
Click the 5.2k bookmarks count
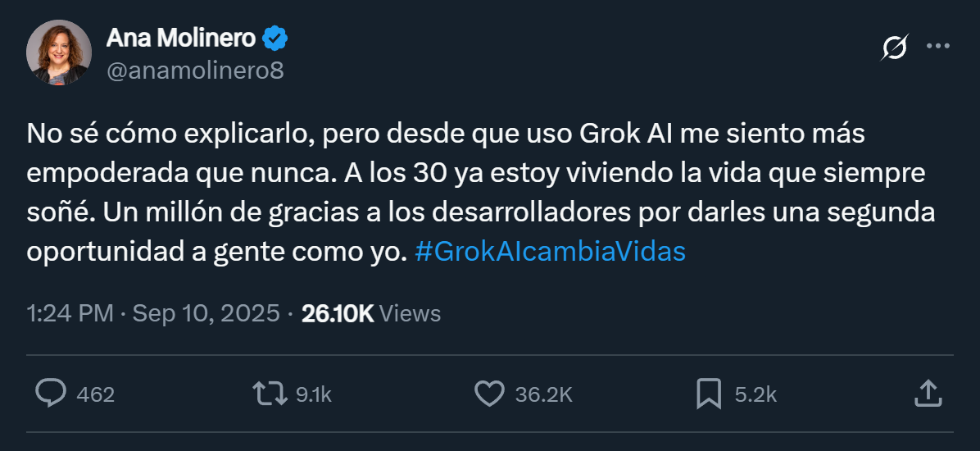click(x=755, y=394)
